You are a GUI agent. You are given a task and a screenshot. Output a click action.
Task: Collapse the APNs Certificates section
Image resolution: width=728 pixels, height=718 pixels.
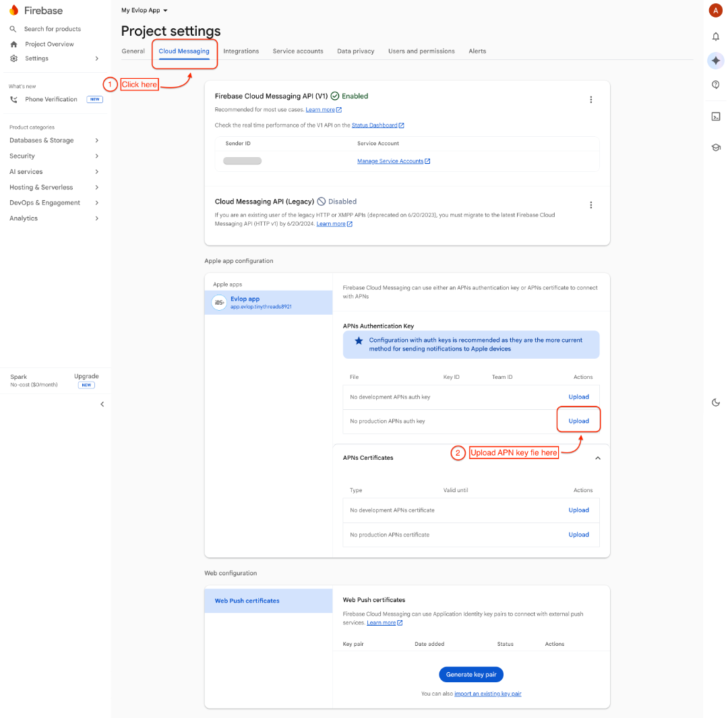597,458
